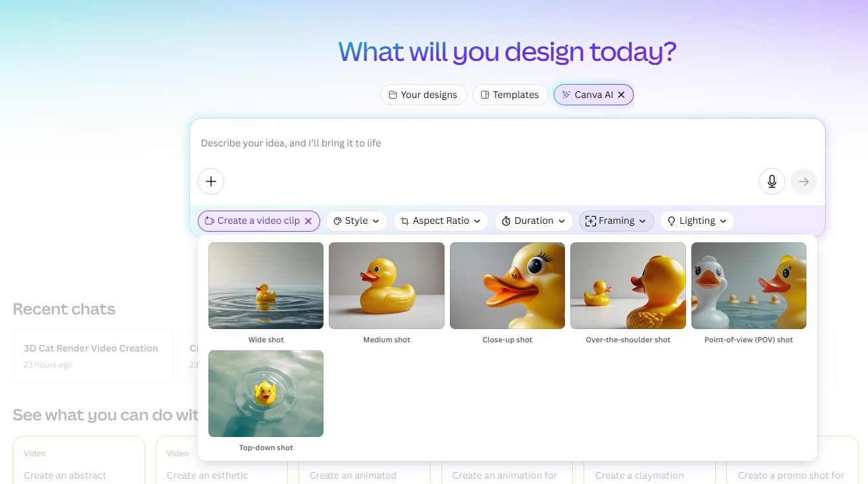Switch to Templates tab
The width and height of the screenshot is (868, 484).
click(x=510, y=95)
